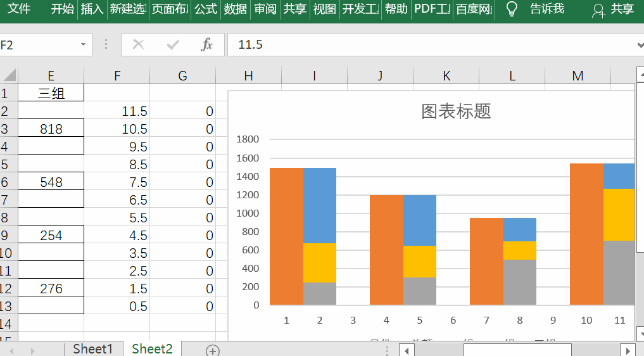The height and width of the screenshot is (356, 644).
Task: Select column K header
Action: (x=446, y=75)
